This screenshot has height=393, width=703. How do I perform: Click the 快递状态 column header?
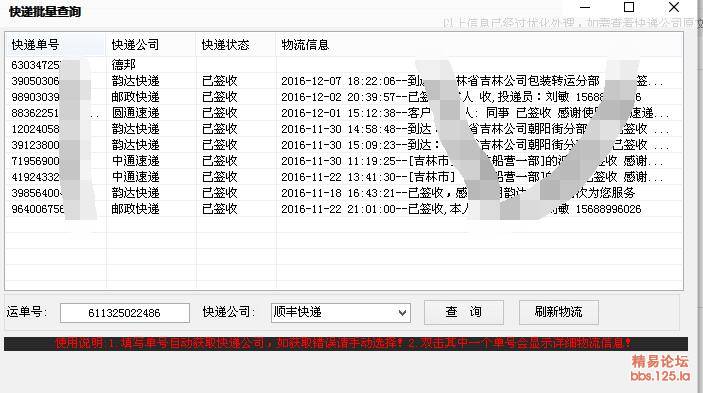click(236, 45)
